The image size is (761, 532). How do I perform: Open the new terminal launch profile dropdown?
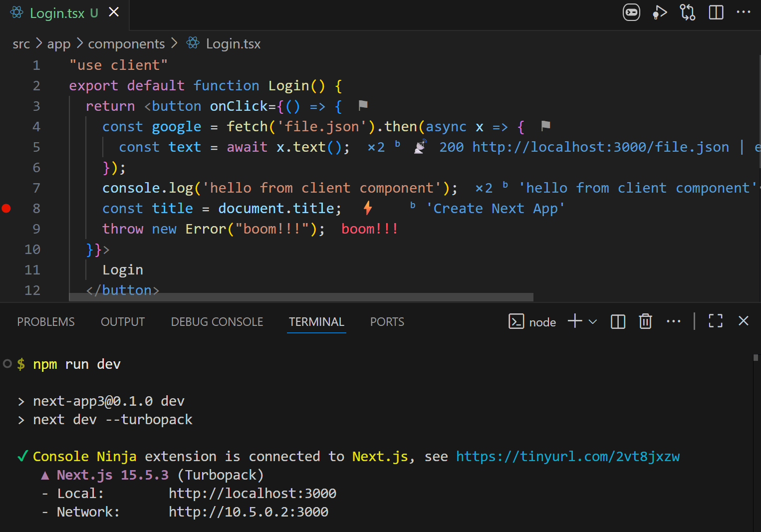pyautogui.click(x=593, y=322)
